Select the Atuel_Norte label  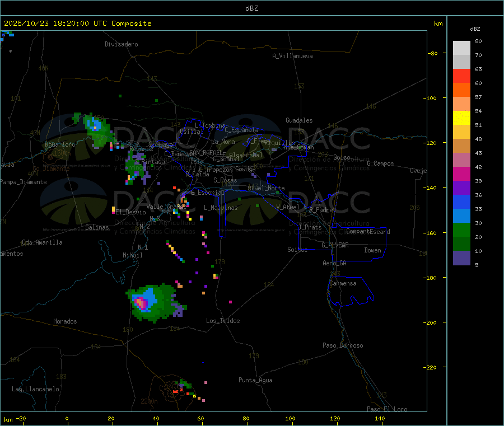click(x=266, y=188)
